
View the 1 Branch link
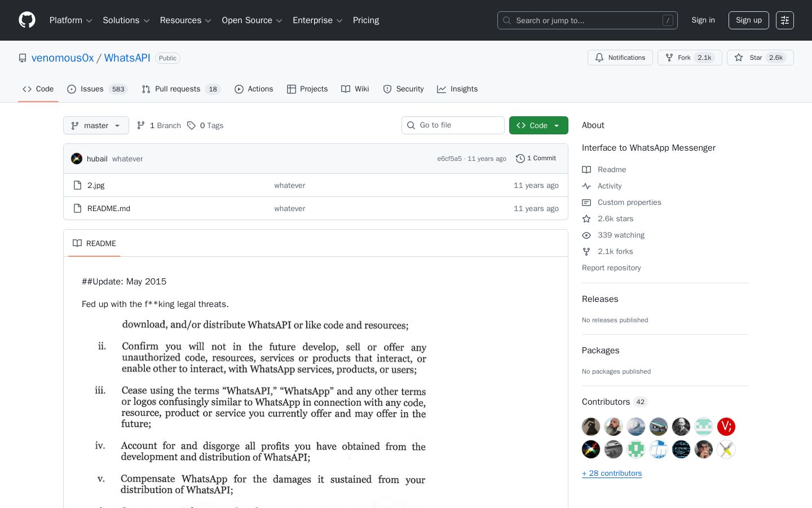click(x=159, y=125)
